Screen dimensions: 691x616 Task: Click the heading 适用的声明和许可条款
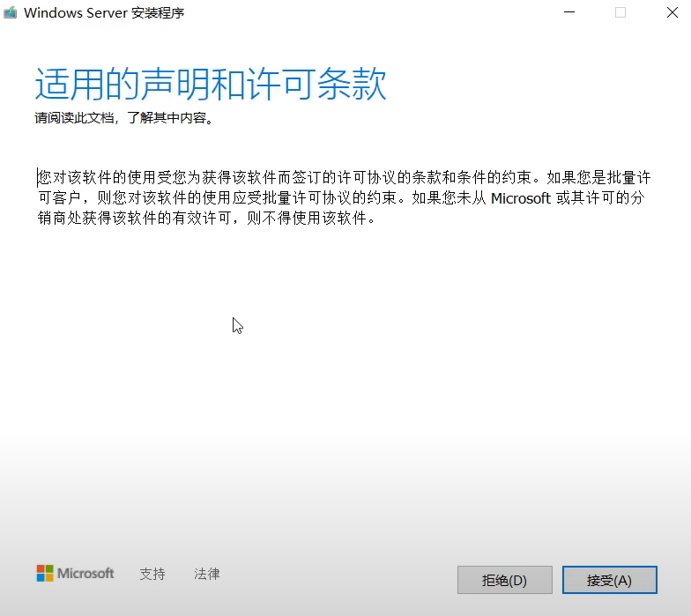[x=211, y=85]
